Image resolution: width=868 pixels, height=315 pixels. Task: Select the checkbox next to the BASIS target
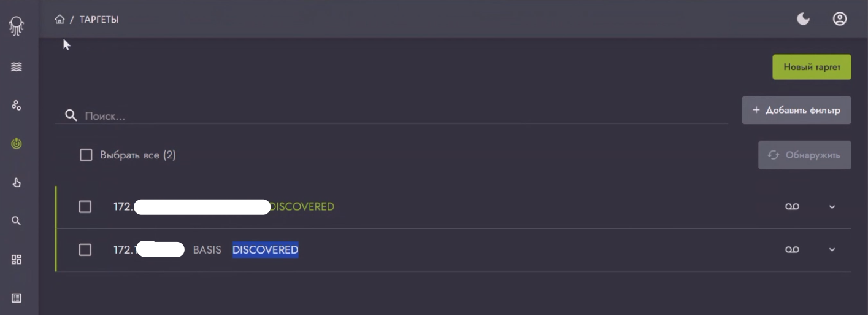[x=85, y=250]
